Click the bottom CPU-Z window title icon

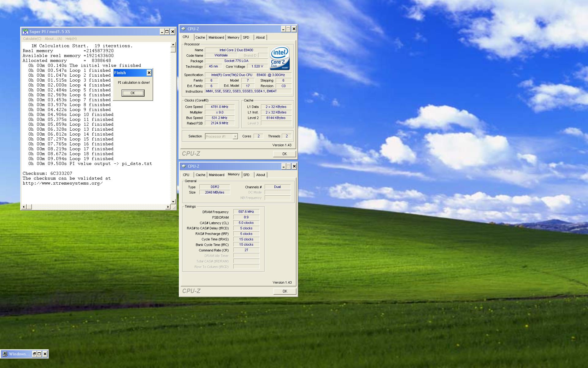click(183, 166)
